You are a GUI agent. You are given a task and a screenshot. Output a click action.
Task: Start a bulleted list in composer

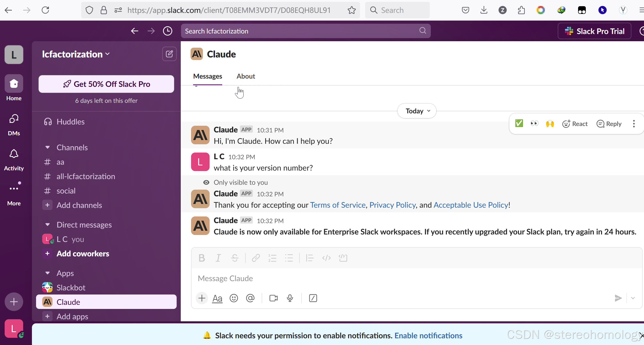(289, 258)
